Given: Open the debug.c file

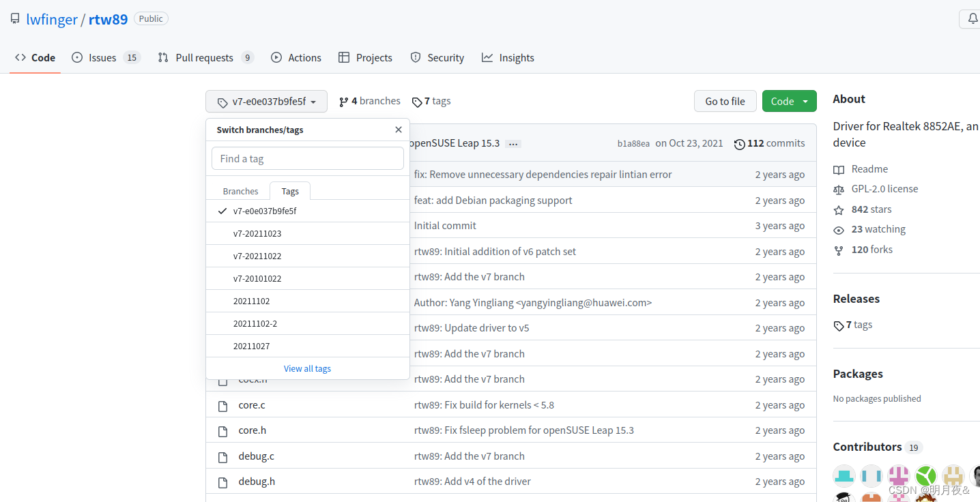Looking at the screenshot, I should [256, 456].
